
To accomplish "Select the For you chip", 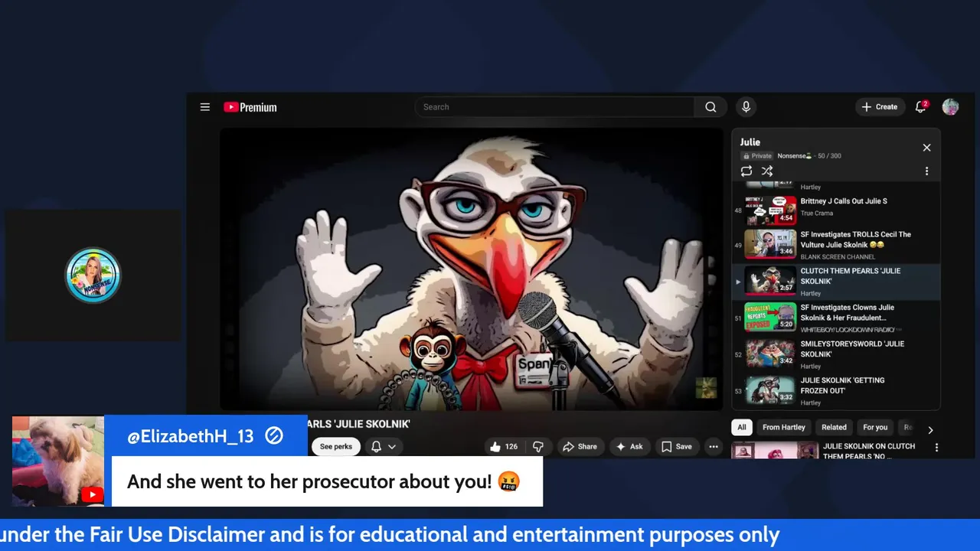I will coord(875,428).
